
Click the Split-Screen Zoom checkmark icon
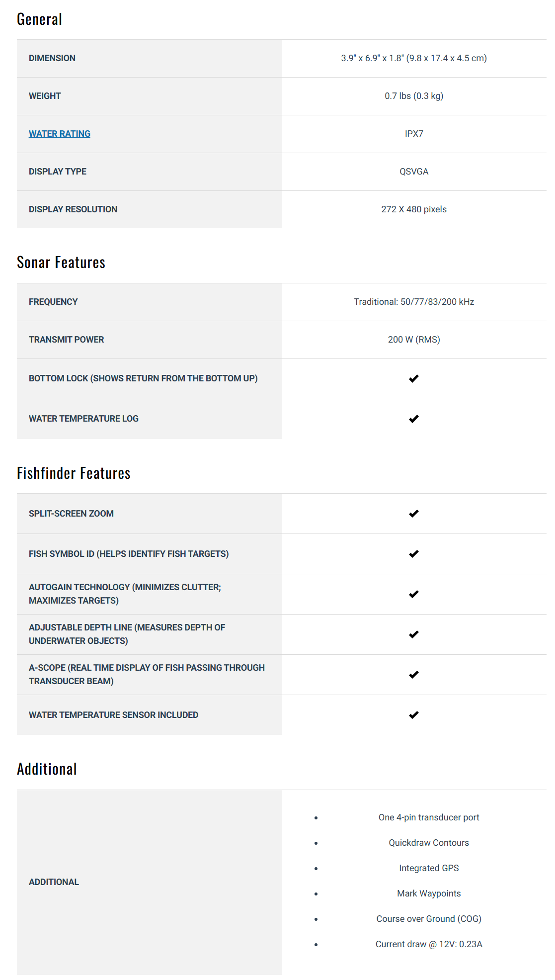(x=414, y=514)
